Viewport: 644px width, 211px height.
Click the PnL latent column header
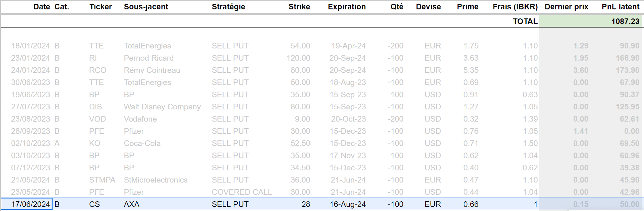click(x=620, y=7)
